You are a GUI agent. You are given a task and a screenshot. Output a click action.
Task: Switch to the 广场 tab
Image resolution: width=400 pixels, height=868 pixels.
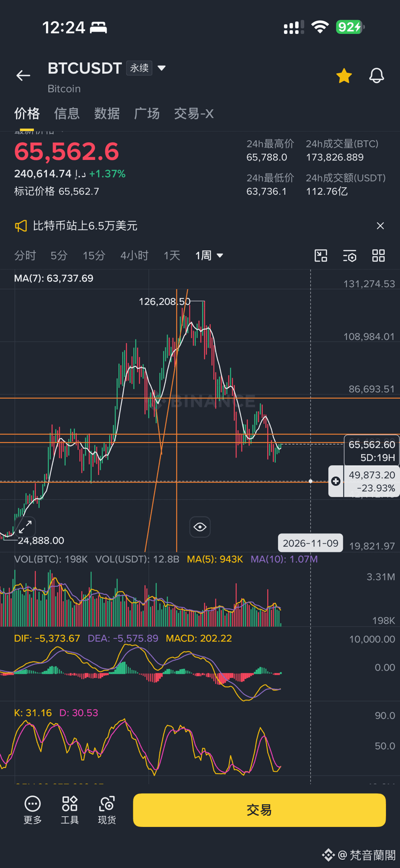click(147, 114)
